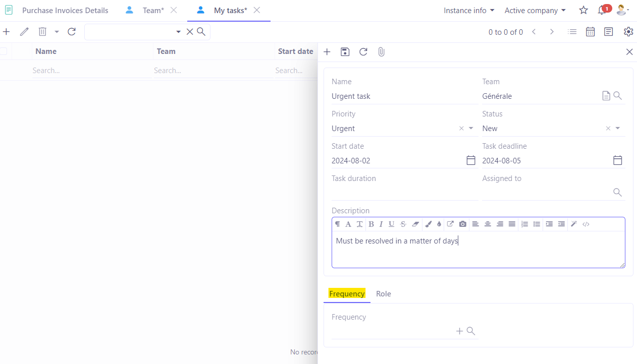Click the Name search field in the grid

[91, 70]
